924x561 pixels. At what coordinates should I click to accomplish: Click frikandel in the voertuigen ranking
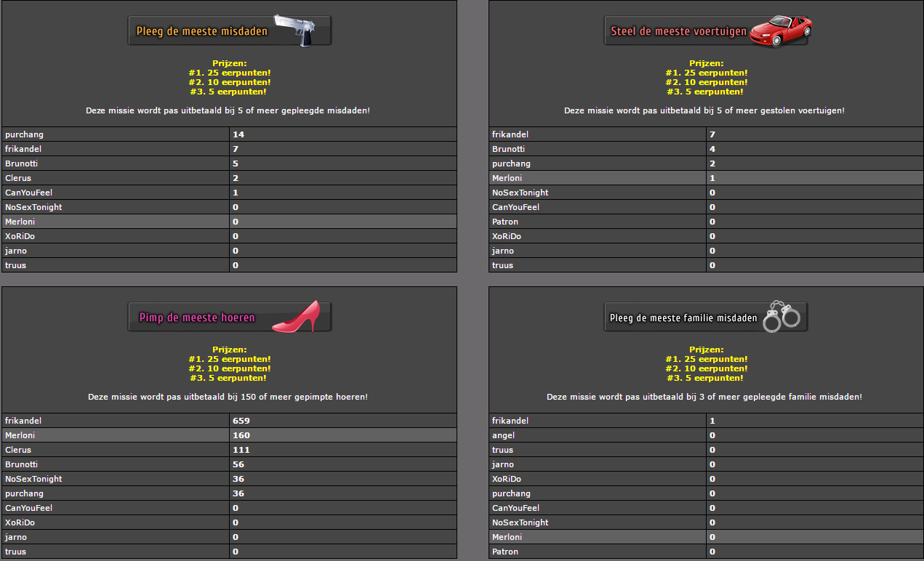510,134
